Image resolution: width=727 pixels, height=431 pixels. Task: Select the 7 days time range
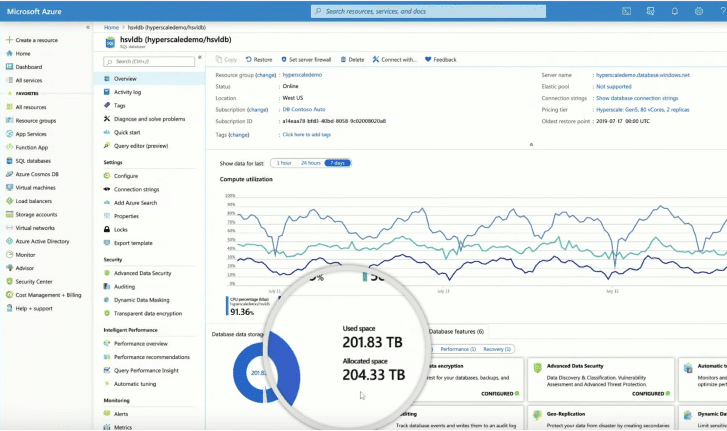tap(338, 163)
